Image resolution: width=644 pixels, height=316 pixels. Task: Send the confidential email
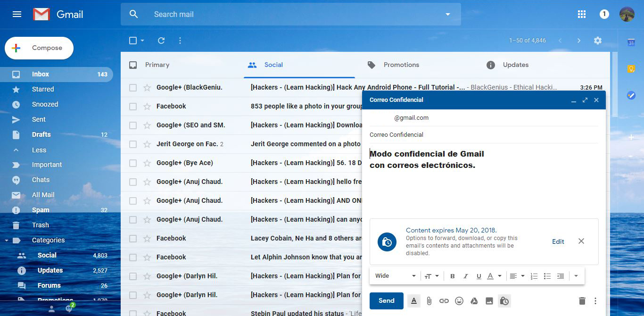pyautogui.click(x=386, y=301)
